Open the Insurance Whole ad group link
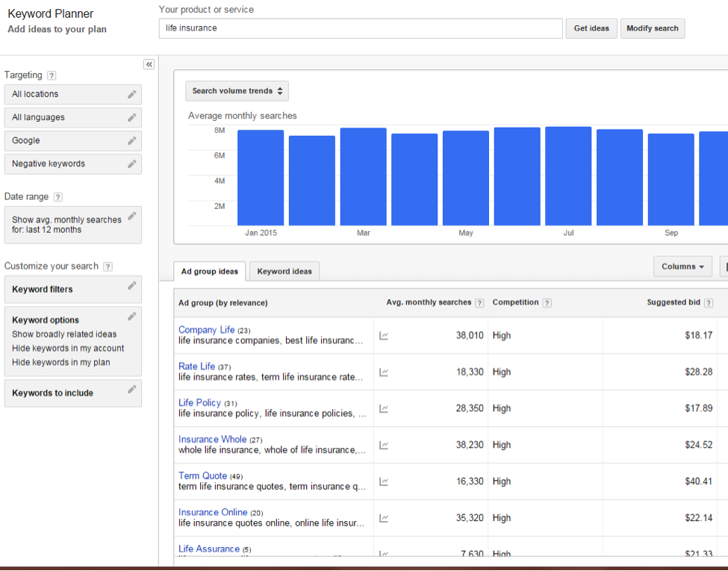Viewport: 728px width, 571px height. click(x=212, y=440)
